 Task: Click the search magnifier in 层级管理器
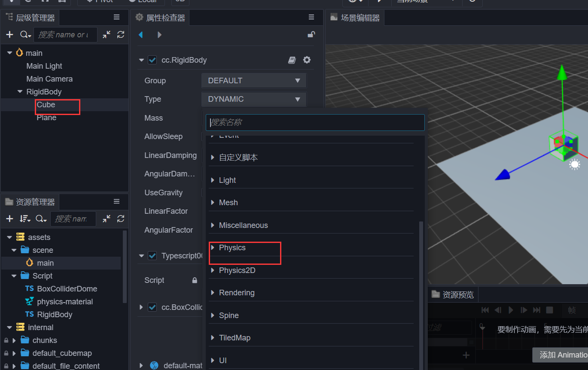(24, 34)
